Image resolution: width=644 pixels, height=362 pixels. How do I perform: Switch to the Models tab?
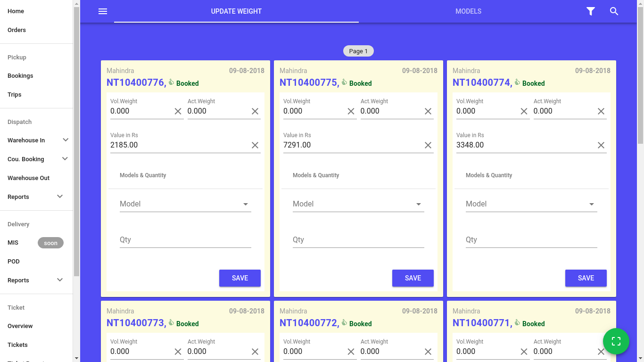coord(468,11)
